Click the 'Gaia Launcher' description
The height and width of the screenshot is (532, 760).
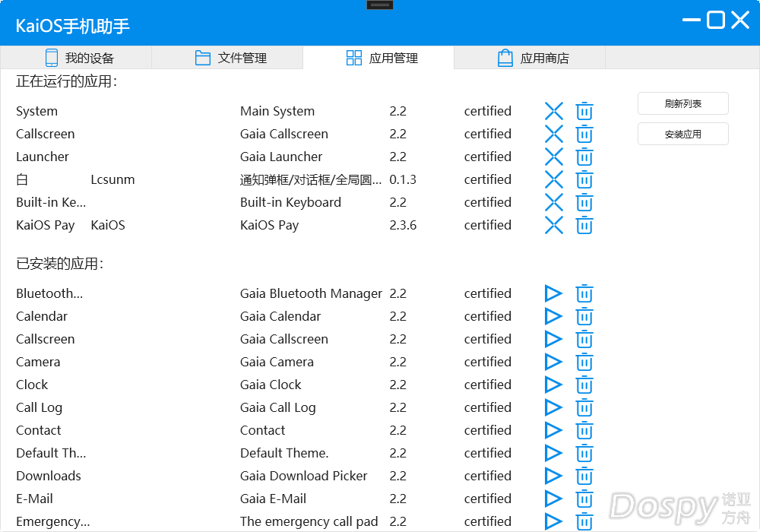281,157
